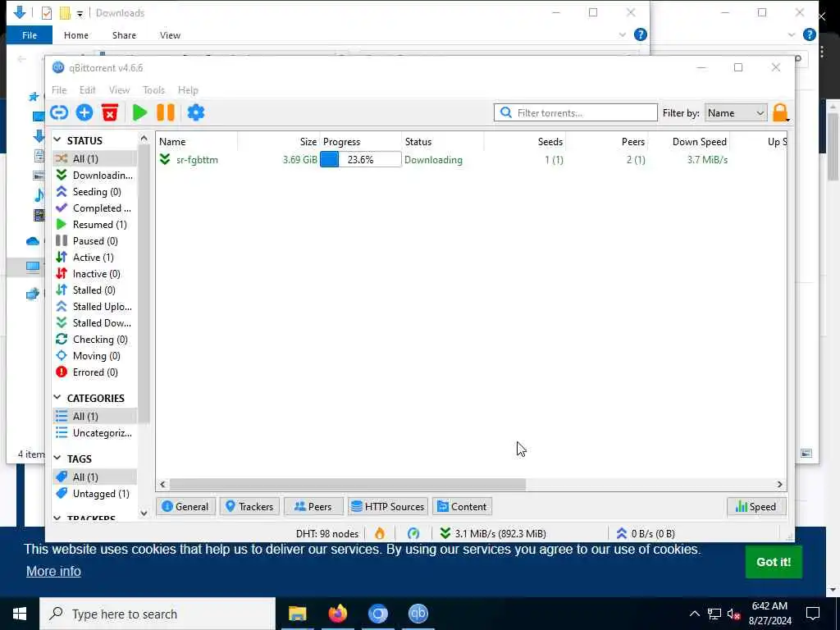Select the Seeding (0) filter
The height and width of the screenshot is (630, 840).
tap(95, 192)
